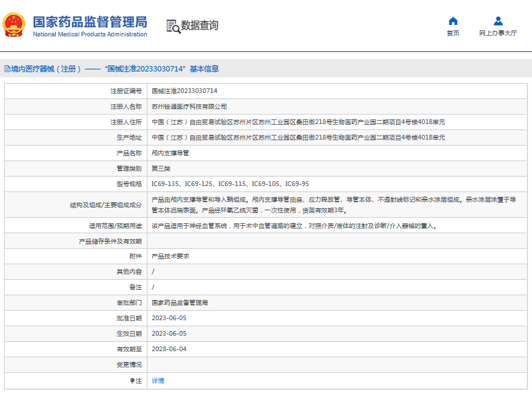
Task: Click the slash in 其他内容 row
Action: 153,272
